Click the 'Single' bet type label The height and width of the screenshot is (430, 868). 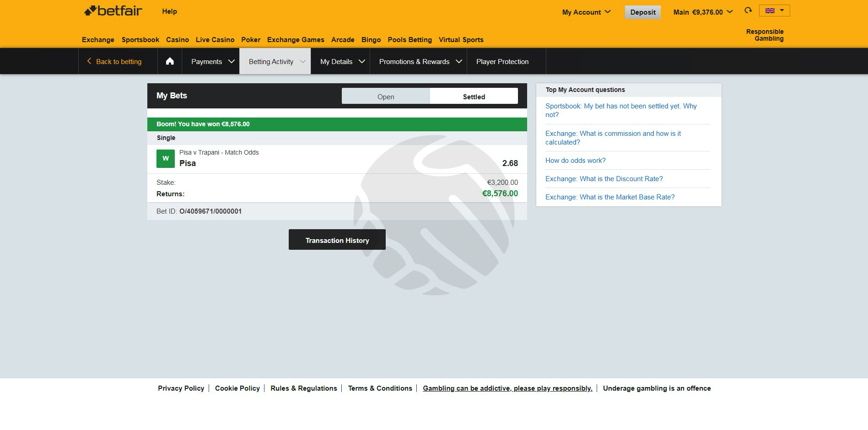[x=166, y=138]
